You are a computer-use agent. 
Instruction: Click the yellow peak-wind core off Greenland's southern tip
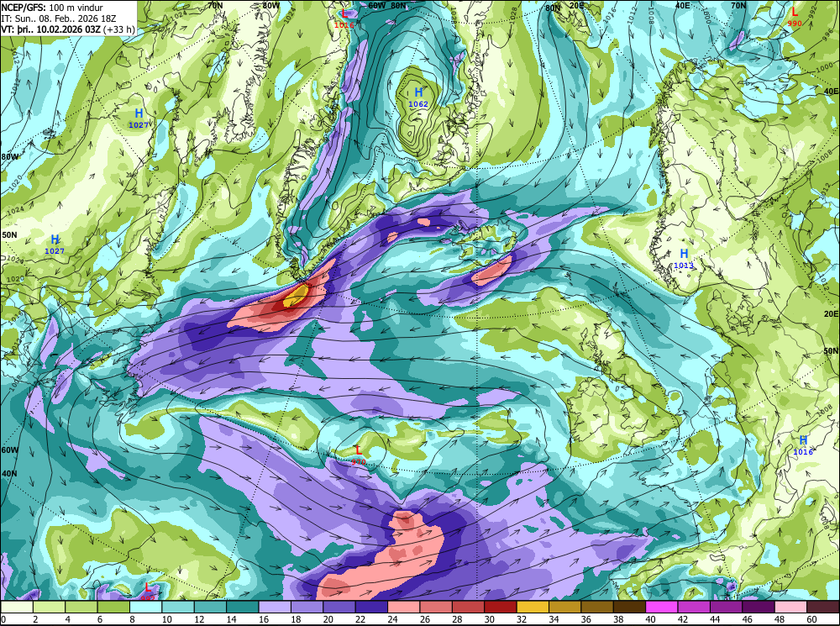point(297,295)
